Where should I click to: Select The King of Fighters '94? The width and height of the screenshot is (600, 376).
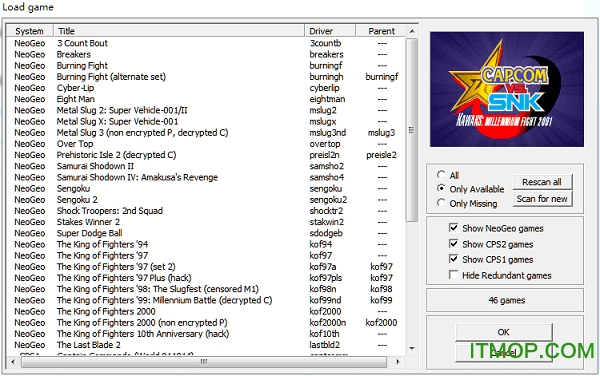click(x=206, y=244)
